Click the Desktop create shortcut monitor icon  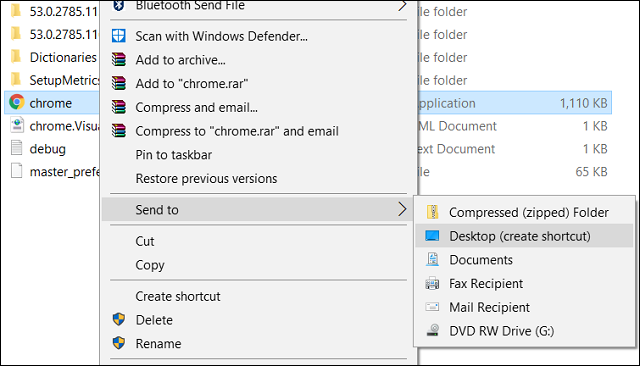[x=432, y=236]
